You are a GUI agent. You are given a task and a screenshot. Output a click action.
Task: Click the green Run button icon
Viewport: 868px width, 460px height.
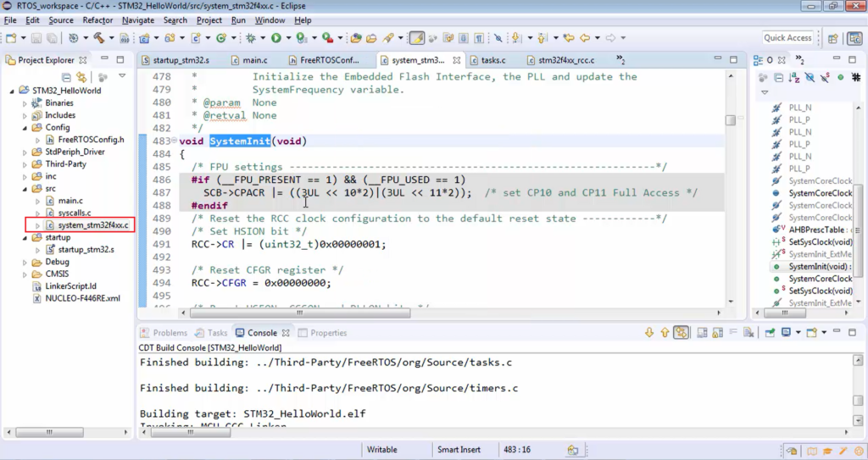[x=276, y=37]
